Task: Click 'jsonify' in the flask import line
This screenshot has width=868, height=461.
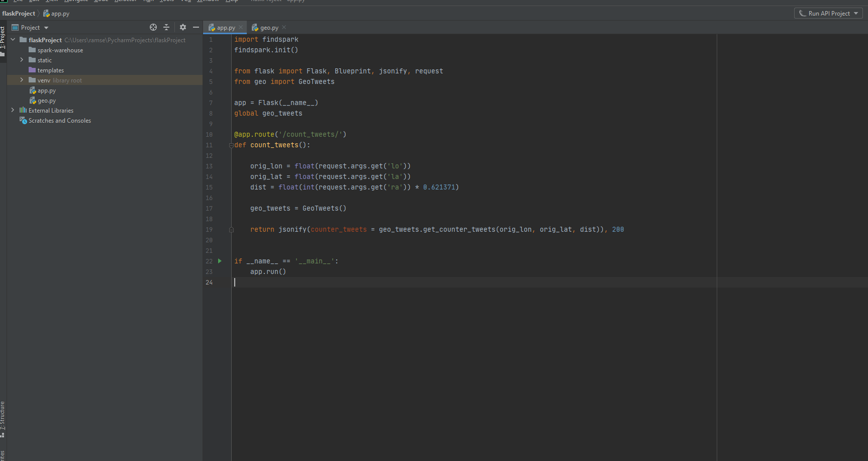Action: coord(393,71)
